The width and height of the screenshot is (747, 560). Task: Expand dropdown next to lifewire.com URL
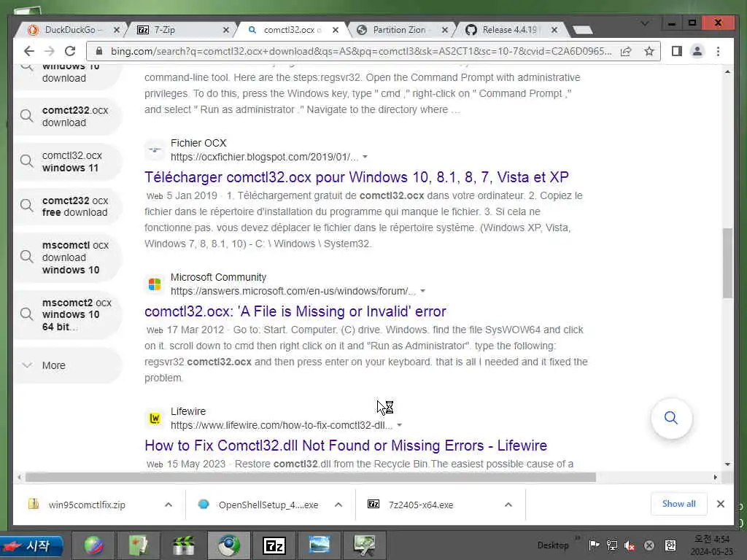coord(399,425)
